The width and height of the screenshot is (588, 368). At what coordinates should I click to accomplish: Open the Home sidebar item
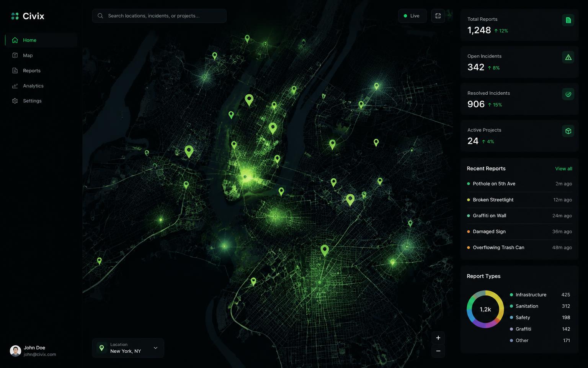pyautogui.click(x=41, y=40)
